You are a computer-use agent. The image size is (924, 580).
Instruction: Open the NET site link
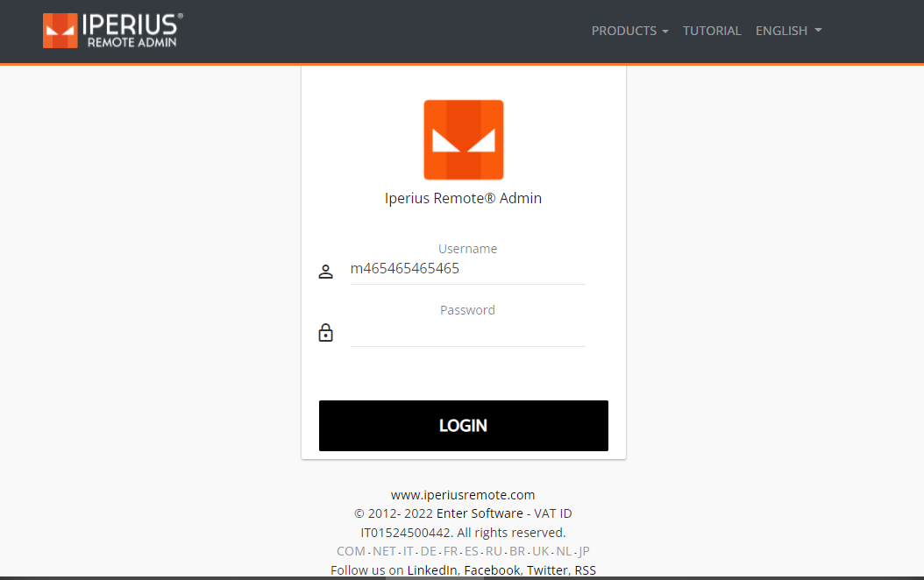(384, 551)
